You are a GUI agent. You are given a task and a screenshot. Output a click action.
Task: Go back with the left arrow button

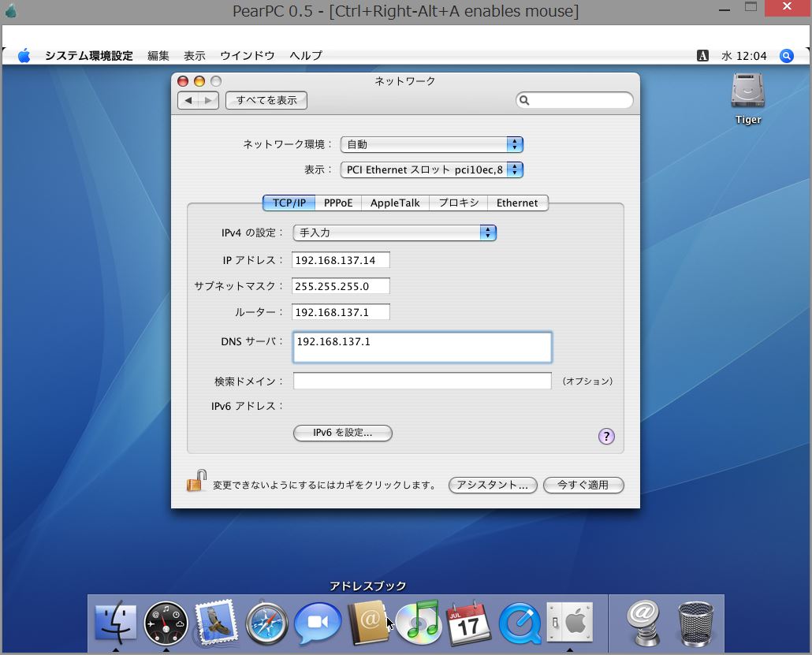coord(188,100)
